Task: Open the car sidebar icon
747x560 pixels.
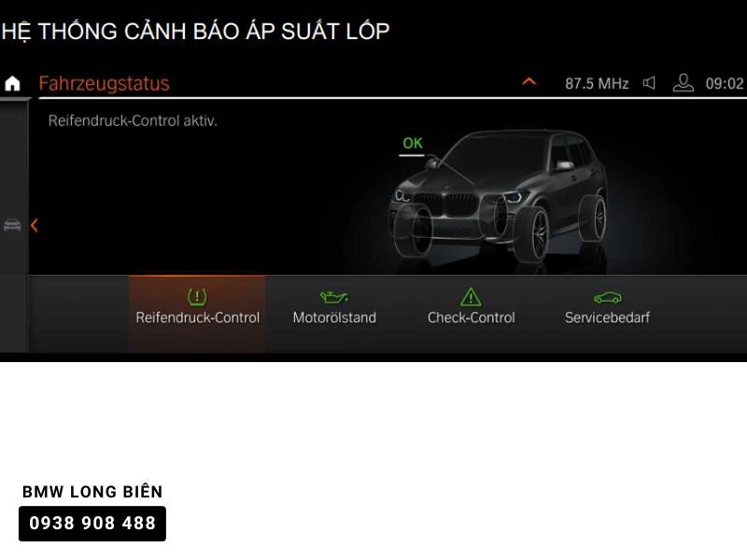Action: pyautogui.click(x=12, y=225)
